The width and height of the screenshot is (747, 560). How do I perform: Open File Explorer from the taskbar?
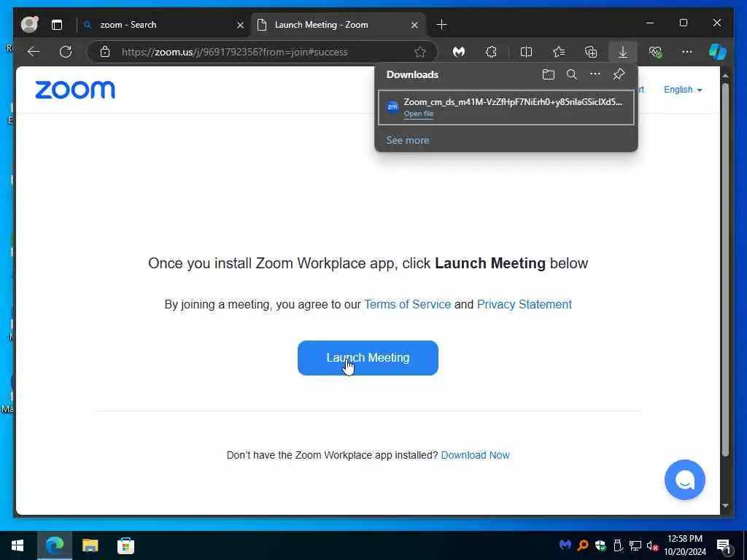(x=90, y=545)
